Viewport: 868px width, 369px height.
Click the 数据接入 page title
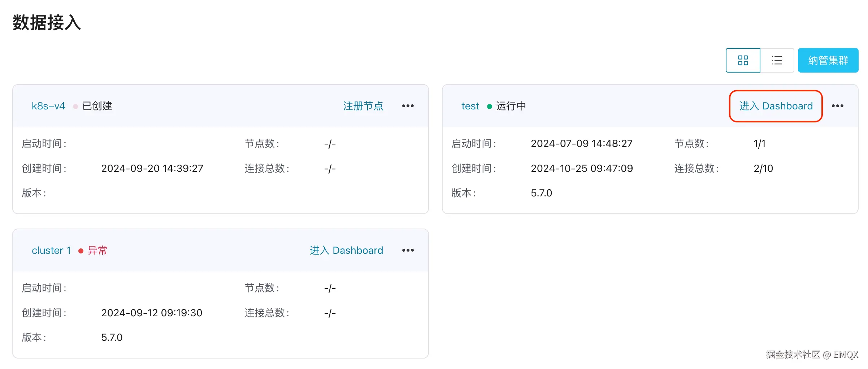tap(47, 23)
